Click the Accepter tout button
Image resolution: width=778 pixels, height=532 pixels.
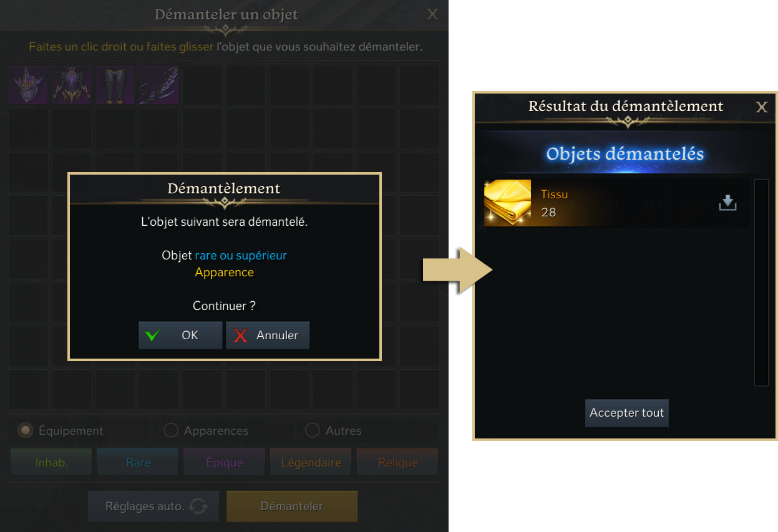click(627, 413)
